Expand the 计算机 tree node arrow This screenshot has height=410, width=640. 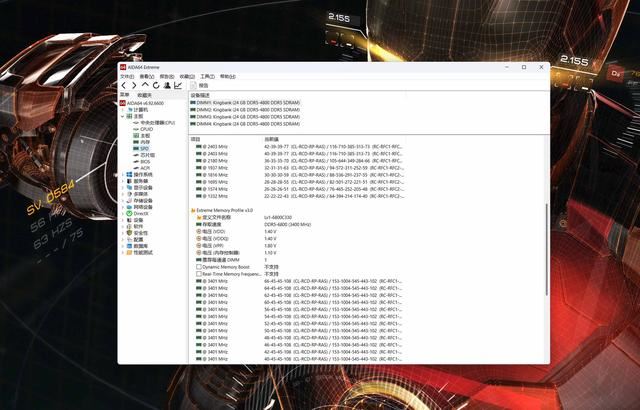click(123, 110)
